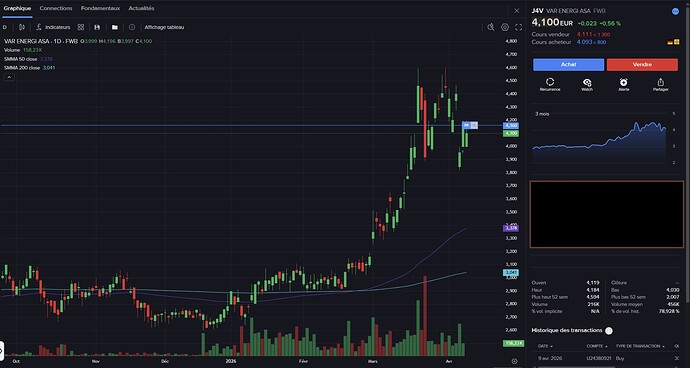The height and width of the screenshot is (368, 690).
Task: Click the 4,100 EUR last price
Action: 552,22
